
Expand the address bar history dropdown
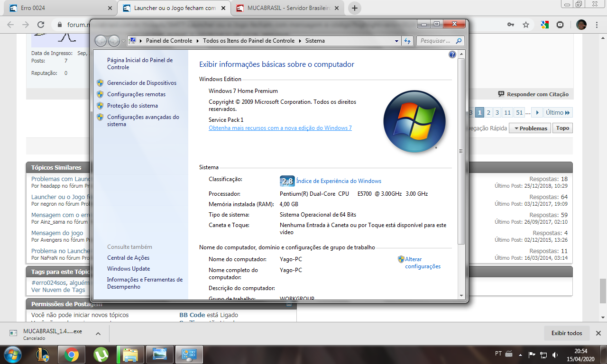(396, 41)
